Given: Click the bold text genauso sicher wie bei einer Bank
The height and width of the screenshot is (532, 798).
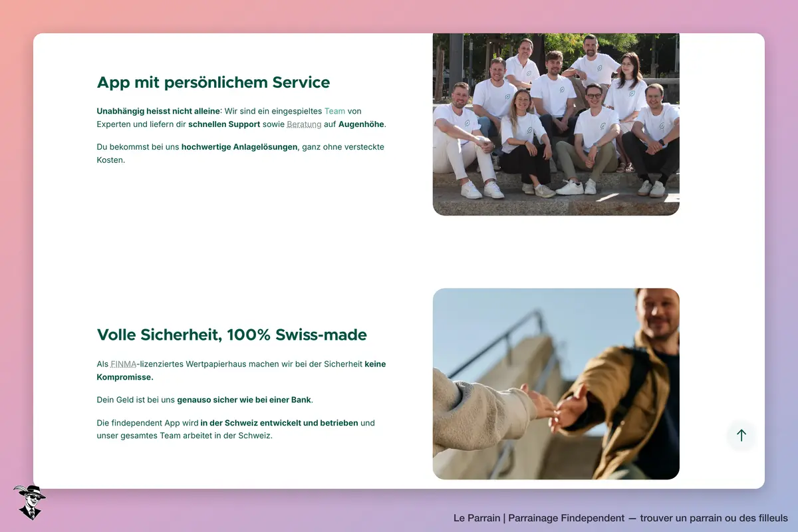Looking at the screenshot, I should [244, 400].
